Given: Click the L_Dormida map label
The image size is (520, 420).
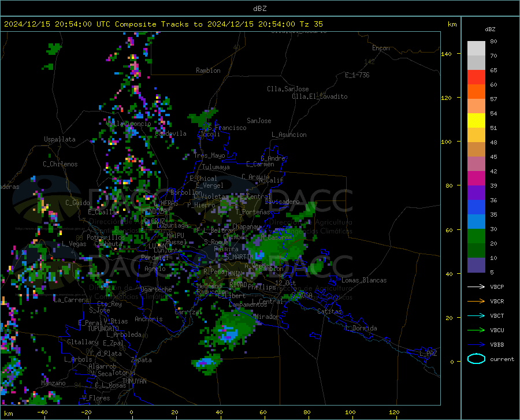Looking at the screenshot, I should coord(361,328).
